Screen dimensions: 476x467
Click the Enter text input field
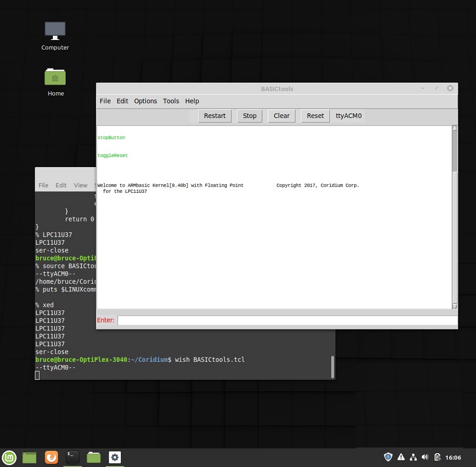[287, 320]
